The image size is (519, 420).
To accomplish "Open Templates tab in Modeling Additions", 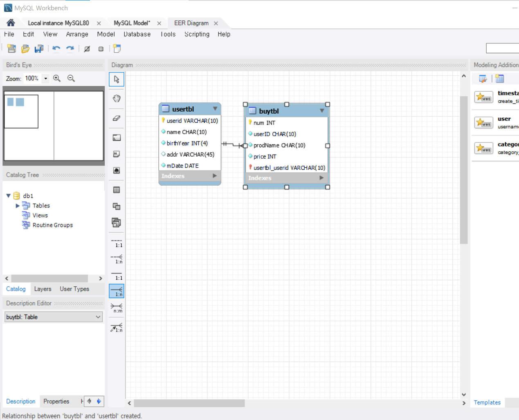I will click(x=487, y=402).
